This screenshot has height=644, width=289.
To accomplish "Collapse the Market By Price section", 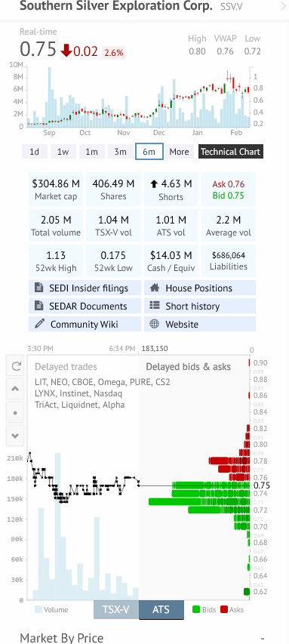I will [x=263, y=638].
